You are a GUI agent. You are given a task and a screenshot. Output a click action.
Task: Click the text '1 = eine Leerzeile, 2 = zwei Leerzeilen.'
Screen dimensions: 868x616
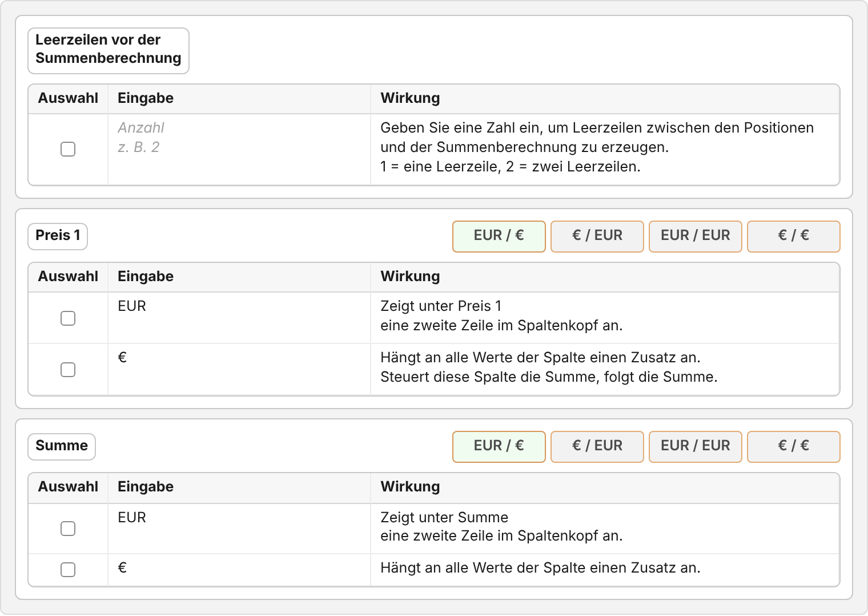coord(511,167)
